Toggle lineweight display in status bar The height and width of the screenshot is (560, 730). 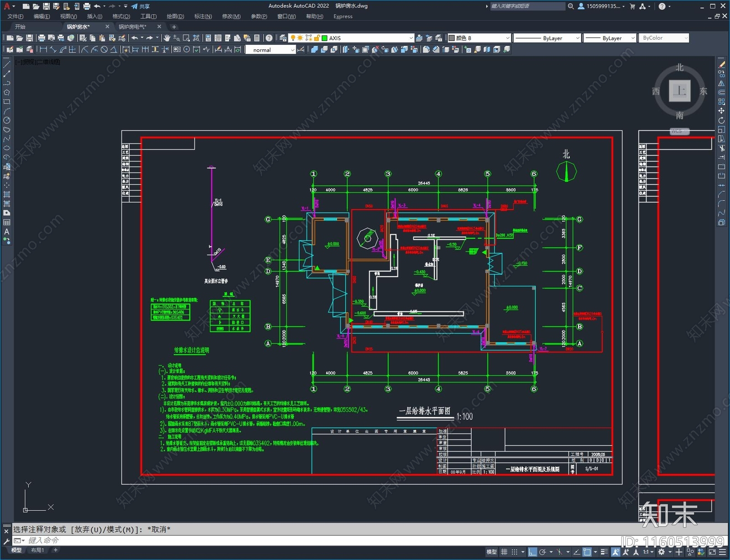click(604, 552)
